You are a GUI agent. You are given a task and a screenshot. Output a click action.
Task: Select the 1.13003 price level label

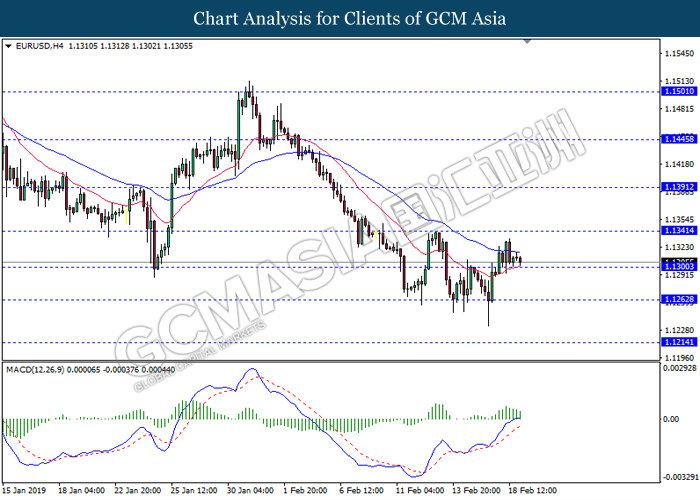(x=679, y=267)
